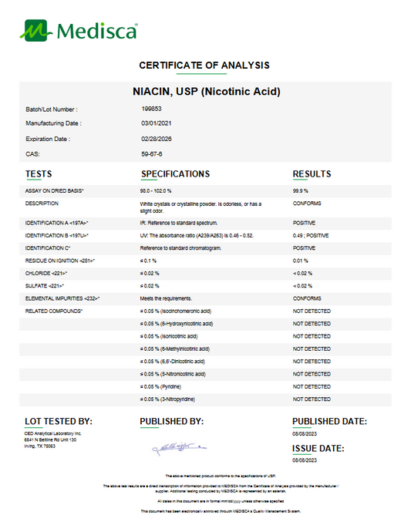The width and height of the screenshot is (411, 532).
Task: Click RESIDUE ON IGNITION <281> label
Action: click(60, 261)
